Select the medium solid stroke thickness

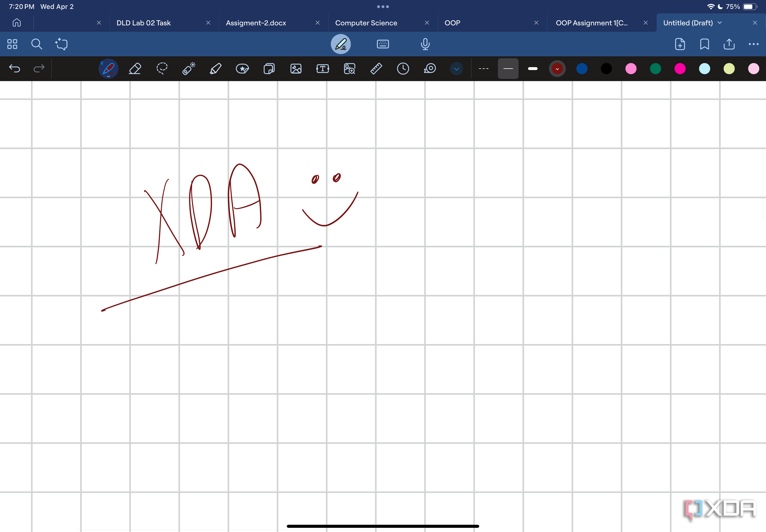508,69
